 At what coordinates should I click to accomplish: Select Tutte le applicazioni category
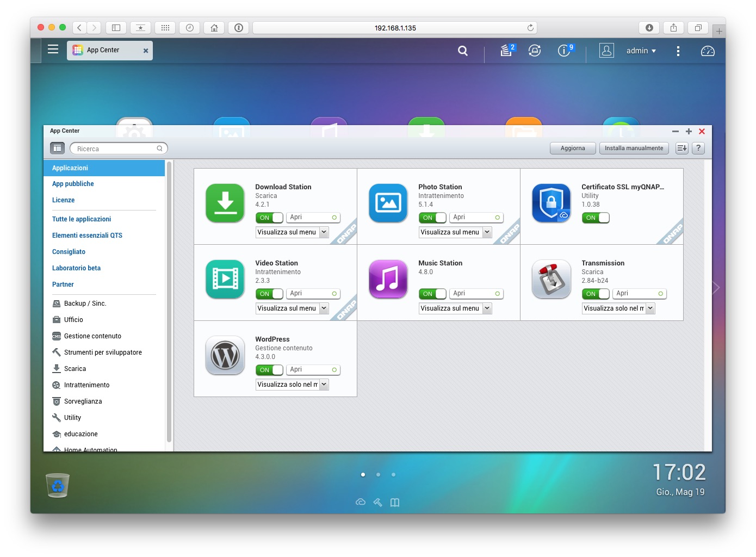coord(82,219)
